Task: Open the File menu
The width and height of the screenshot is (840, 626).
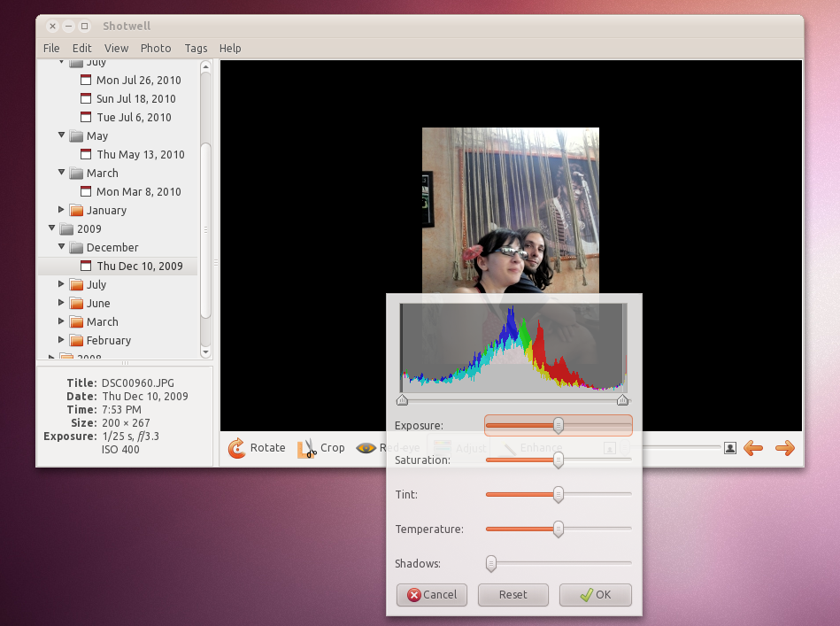Action: [51, 48]
